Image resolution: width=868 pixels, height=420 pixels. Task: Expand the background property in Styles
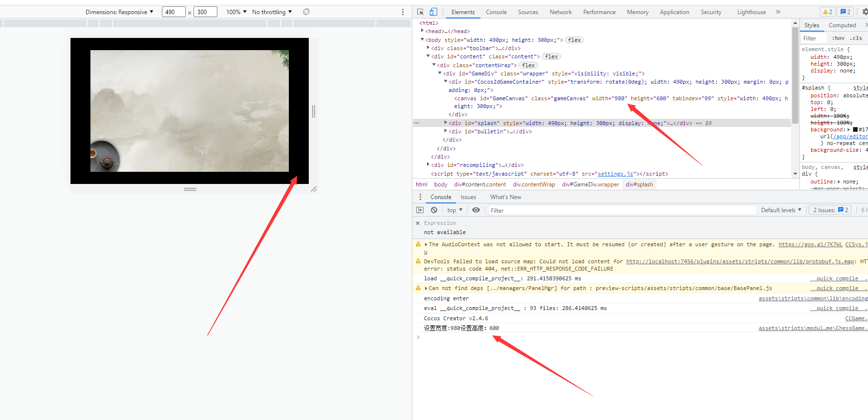pos(849,129)
